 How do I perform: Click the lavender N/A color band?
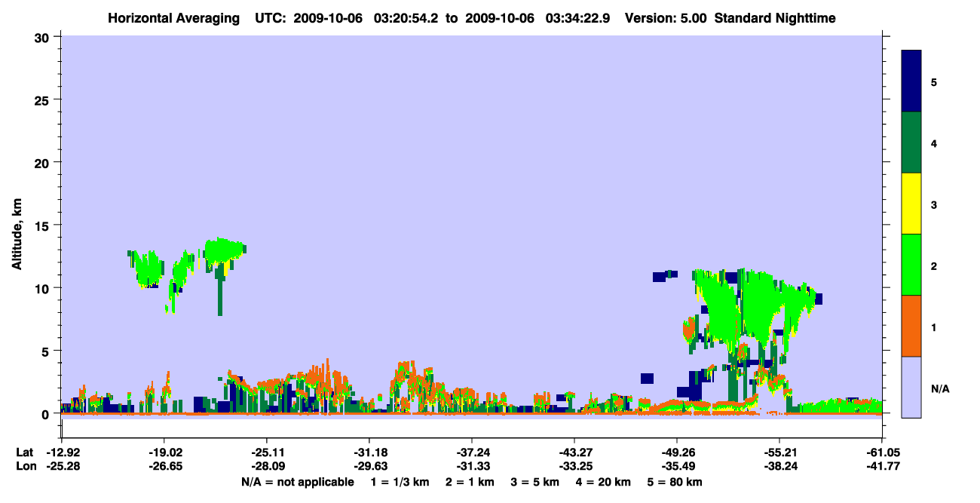click(911, 387)
